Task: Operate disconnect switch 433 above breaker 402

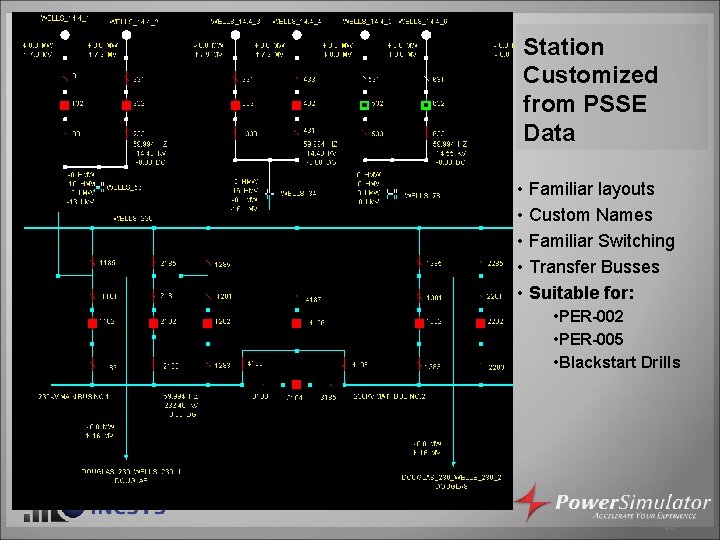Action: [297, 79]
